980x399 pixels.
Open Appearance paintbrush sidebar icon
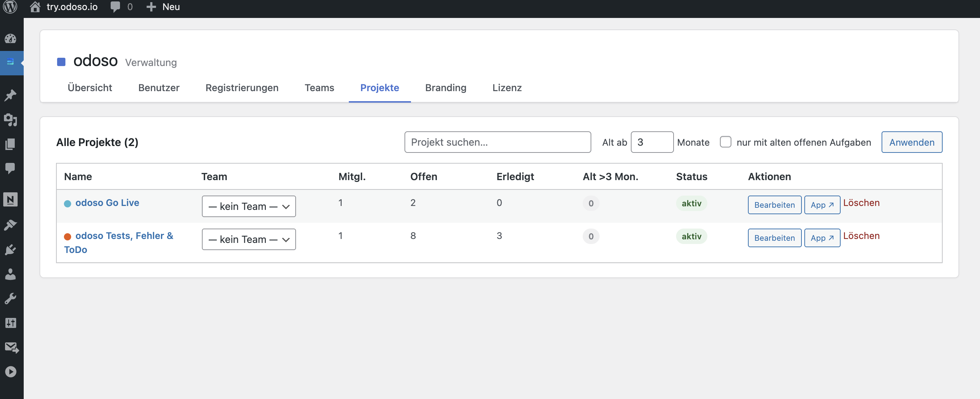coord(11,225)
